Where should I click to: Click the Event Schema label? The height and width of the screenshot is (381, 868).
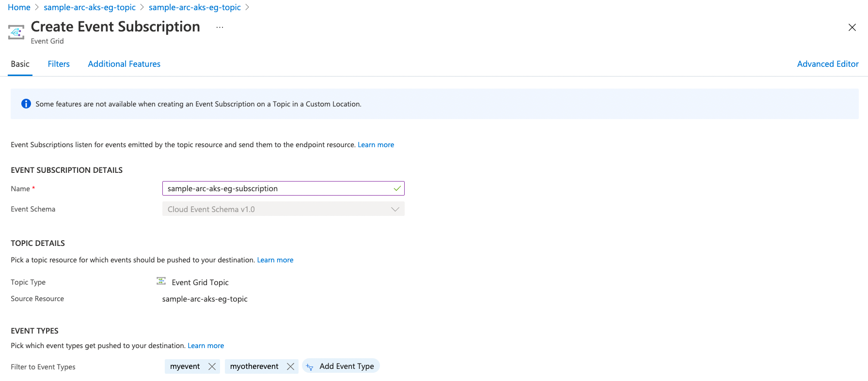pyautogui.click(x=33, y=209)
